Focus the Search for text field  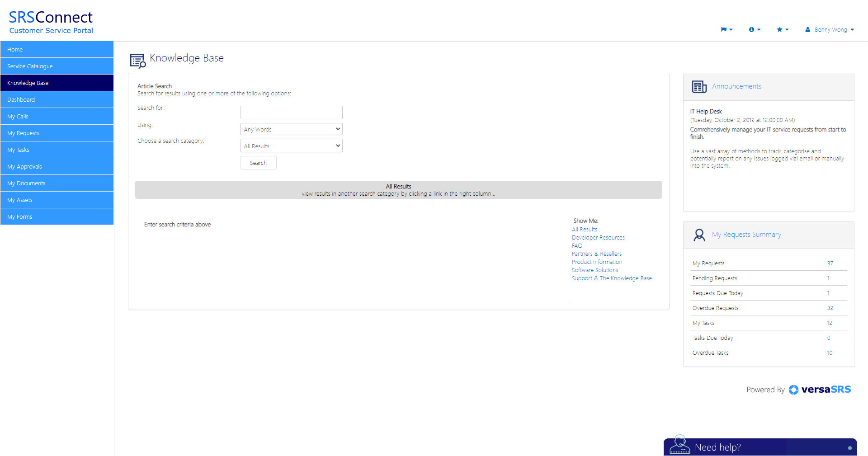[291, 113]
